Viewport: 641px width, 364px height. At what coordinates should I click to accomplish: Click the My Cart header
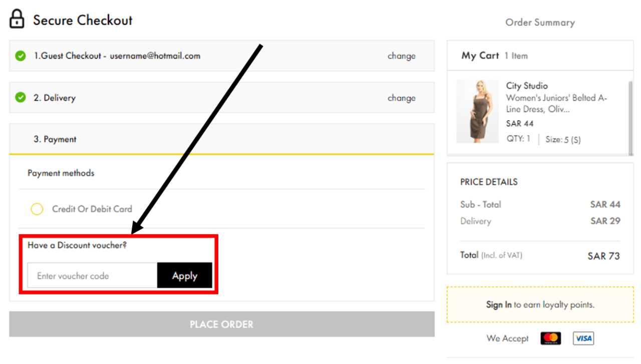coord(480,56)
